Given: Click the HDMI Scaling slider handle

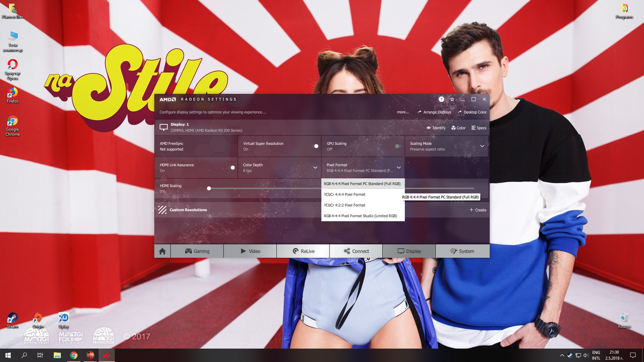Looking at the screenshot, I should [209, 189].
